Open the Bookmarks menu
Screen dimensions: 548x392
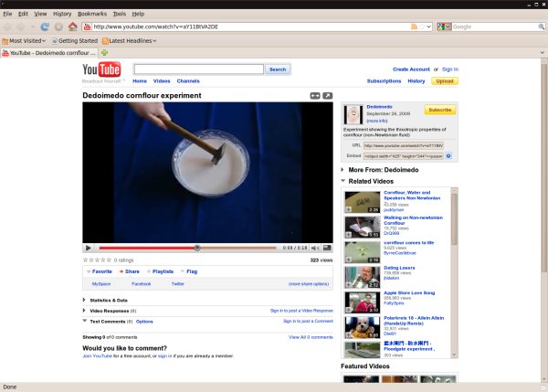tap(92, 14)
